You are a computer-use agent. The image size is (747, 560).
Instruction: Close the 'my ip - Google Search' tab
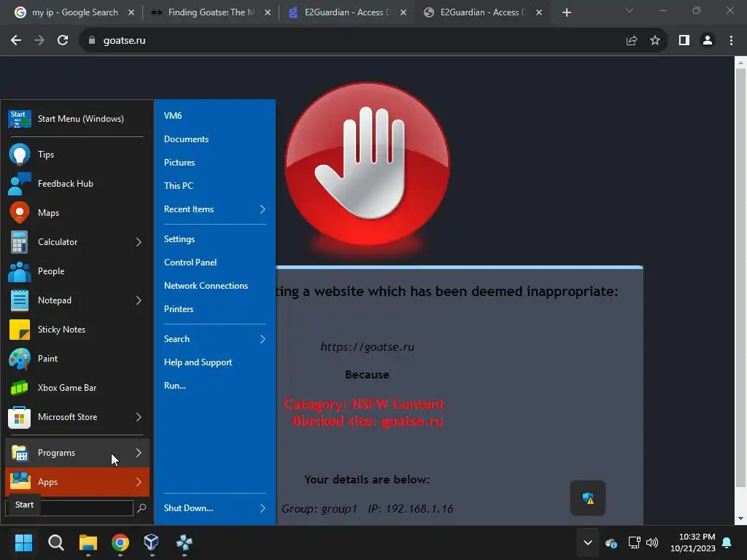[131, 12]
